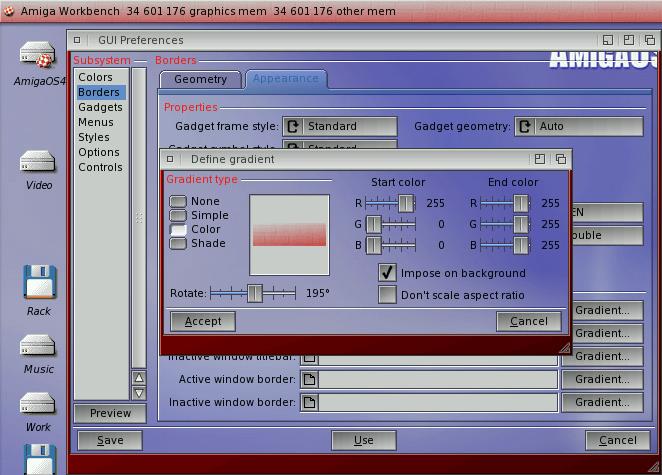Click the boing ball icon in Workbench titlebar
The image size is (662, 475).
(x=8, y=11)
